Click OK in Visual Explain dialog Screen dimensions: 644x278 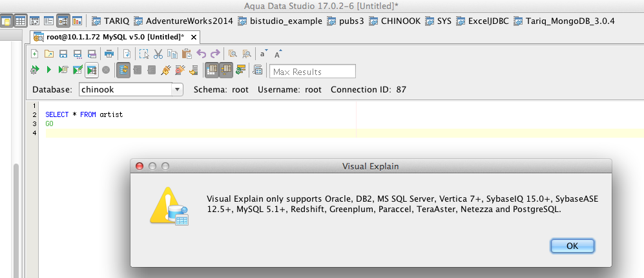(572, 246)
